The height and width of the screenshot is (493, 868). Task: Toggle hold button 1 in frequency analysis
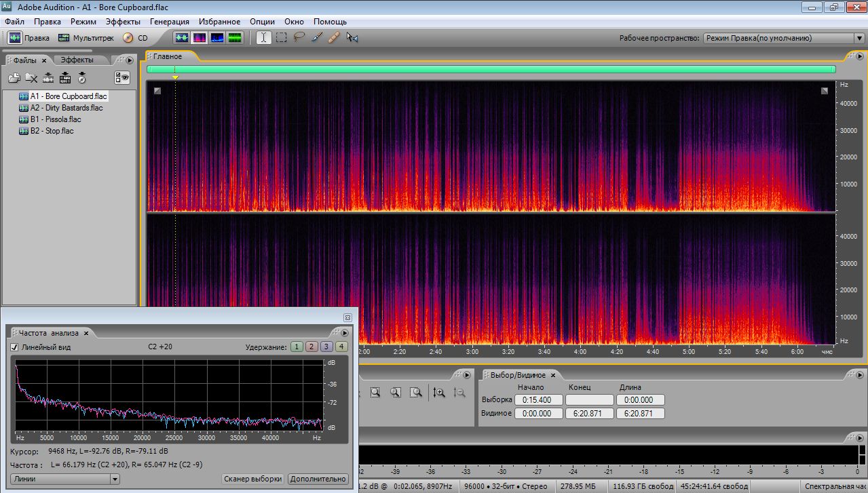[x=297, y=347]
